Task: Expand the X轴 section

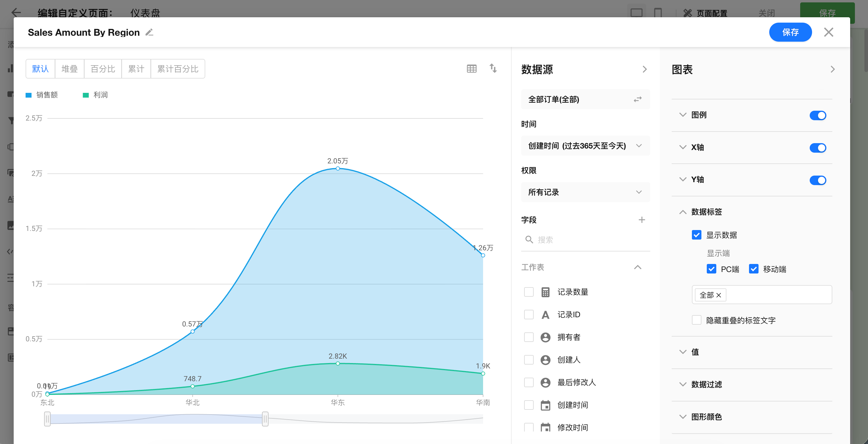Action: (x=683, y=147)
